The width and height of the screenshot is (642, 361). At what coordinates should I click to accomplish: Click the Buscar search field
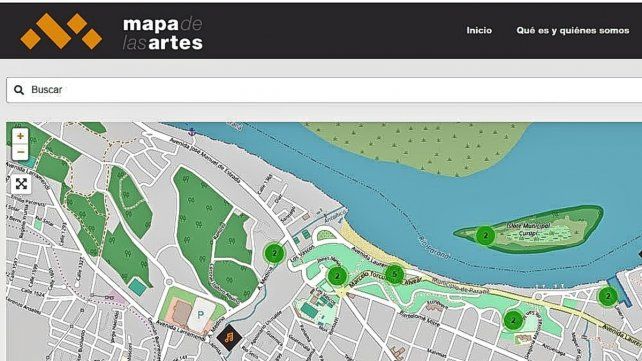click(x=324, y=90)
